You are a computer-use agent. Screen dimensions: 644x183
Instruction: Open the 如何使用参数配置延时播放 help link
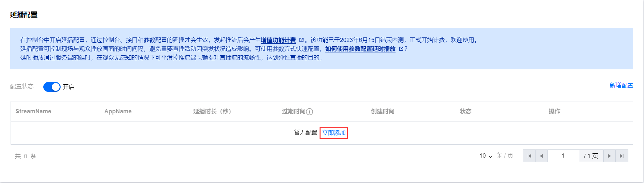[x=360, y=49]
